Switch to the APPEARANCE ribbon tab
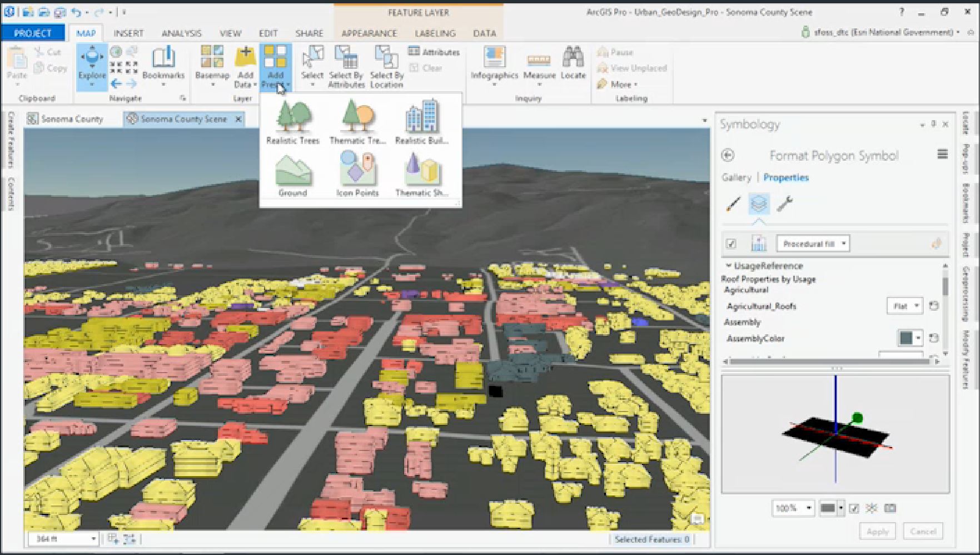The height and width of the screenshot is (555, 980). coord(369,33)
